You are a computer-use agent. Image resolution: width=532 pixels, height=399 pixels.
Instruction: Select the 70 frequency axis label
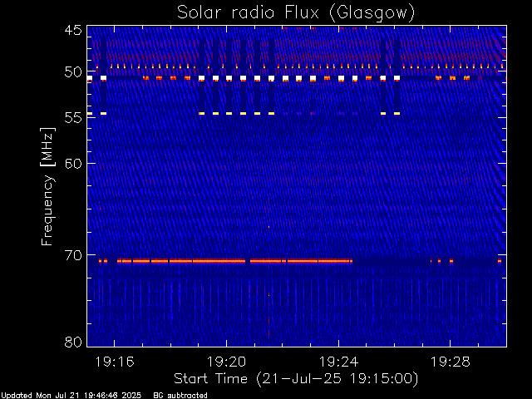pyautogui.click(x=73, y=255)
